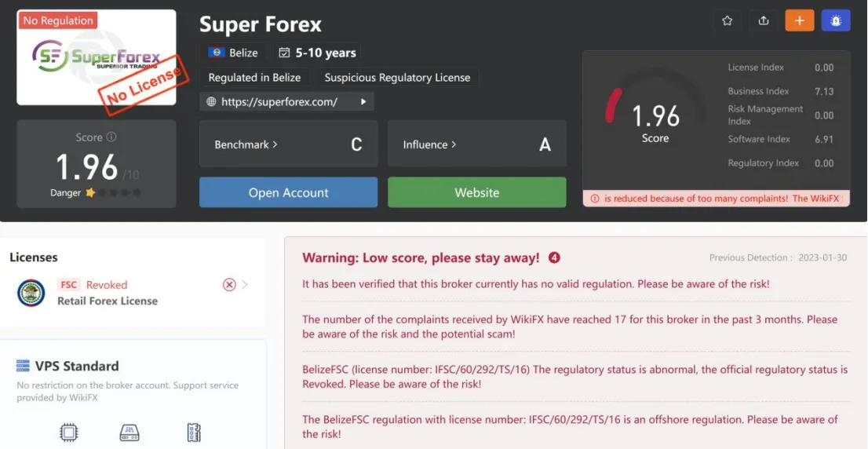This screenshot has width=868, height=449.
Task: Click the offshore regulation warning text
Action: coord(571,427)
